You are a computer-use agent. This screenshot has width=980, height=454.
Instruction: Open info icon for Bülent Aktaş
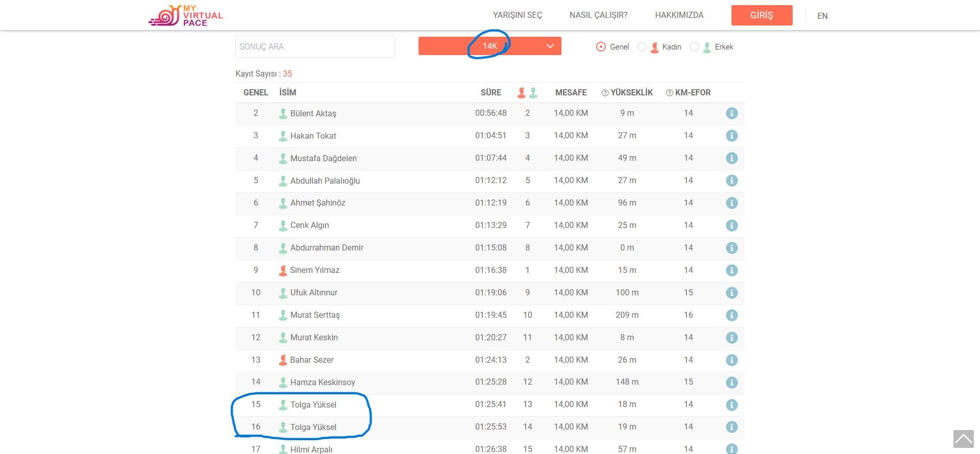pyautogui.click(x=731, y=113)
